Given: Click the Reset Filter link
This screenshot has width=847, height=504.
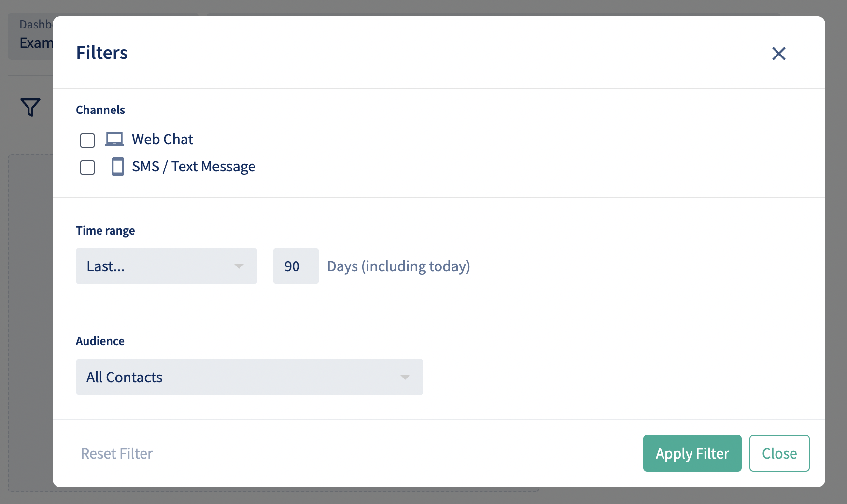Looking at the screenshot, I should pos(117,453).
